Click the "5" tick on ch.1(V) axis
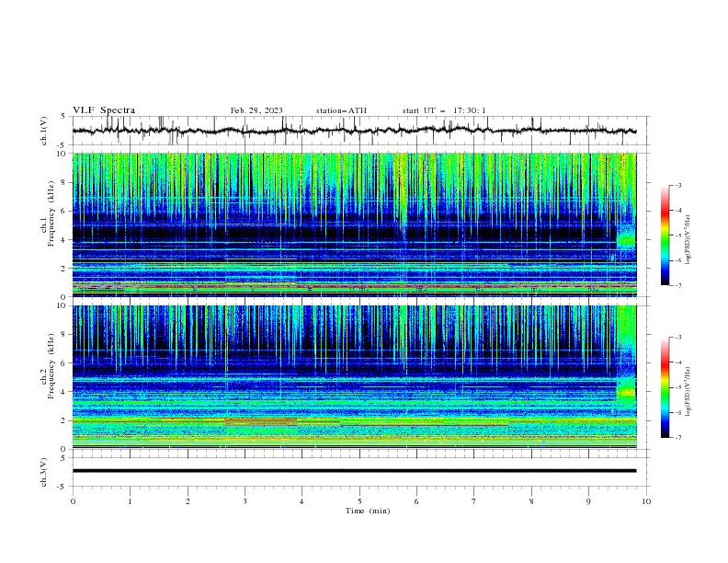The width and height of the screenshot is (728, 563). pyautogui.click(x=63, y=117)
